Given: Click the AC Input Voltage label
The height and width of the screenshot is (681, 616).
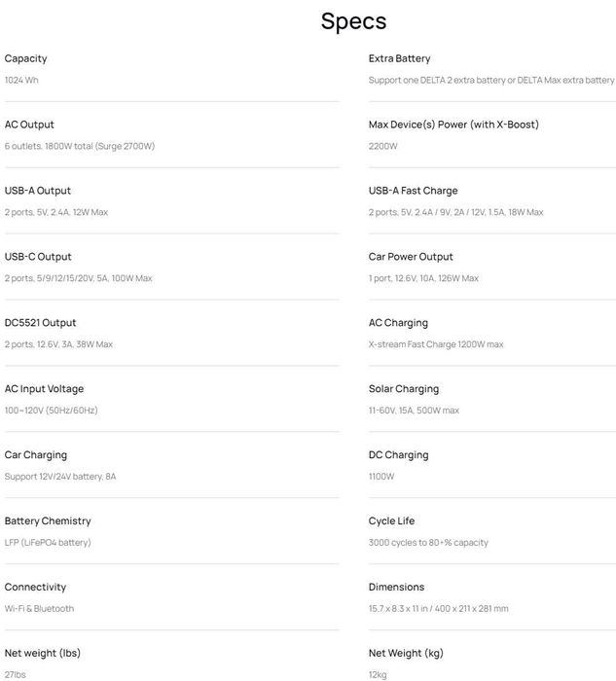Looking at the screenshot, I should point(44,389).
